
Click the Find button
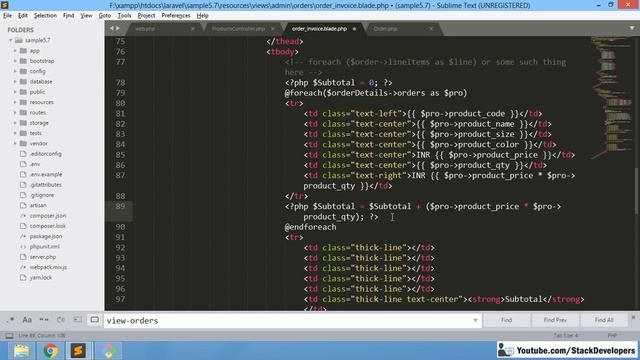[x=507, y=320]
